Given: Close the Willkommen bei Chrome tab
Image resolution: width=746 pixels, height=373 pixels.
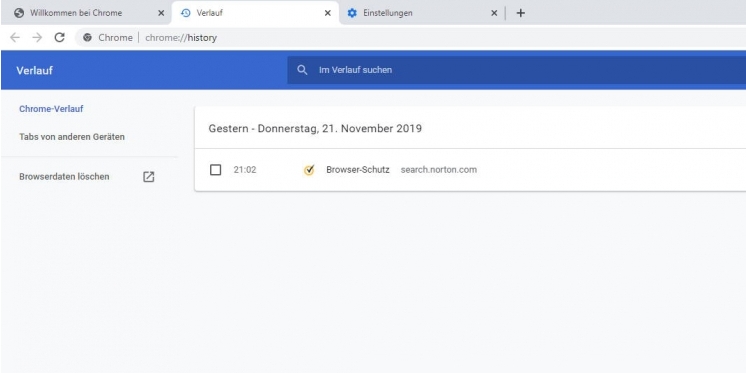Looking at the screenshot, I should 161,13.
